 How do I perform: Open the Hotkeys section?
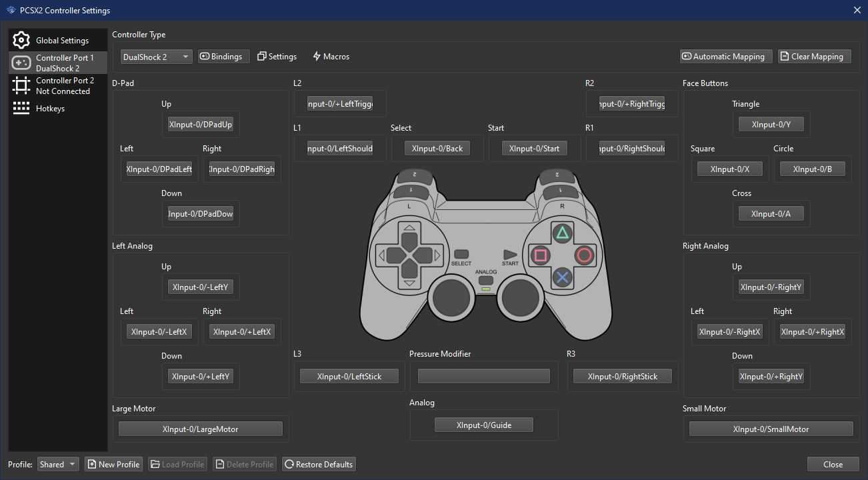click(x=58, y=108)
